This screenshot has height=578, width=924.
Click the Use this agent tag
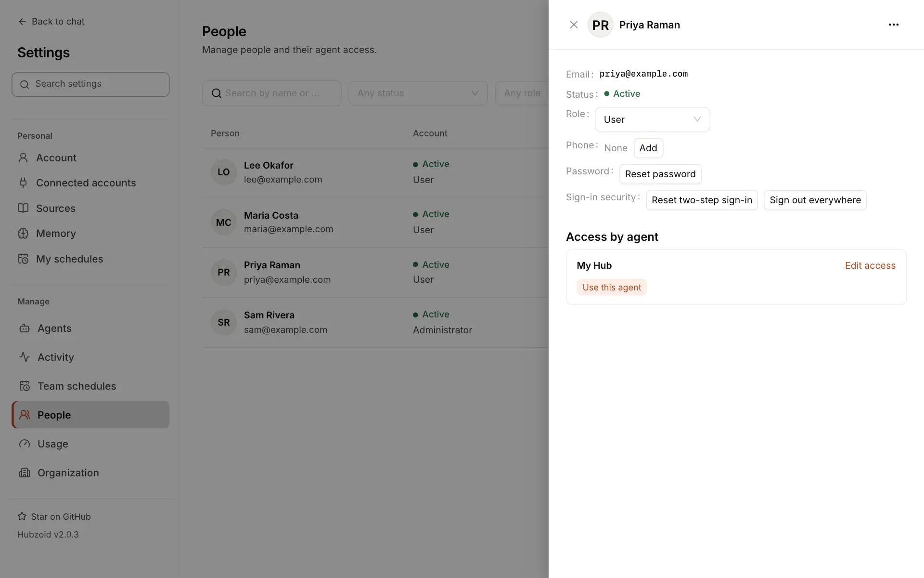612,288
